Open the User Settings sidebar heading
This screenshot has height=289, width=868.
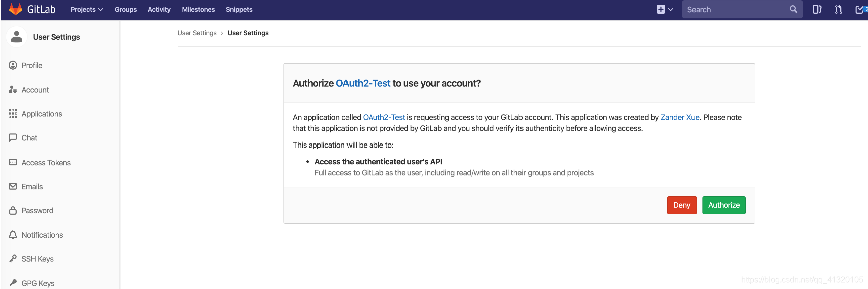pyautogui.click(x=56, y=37)
